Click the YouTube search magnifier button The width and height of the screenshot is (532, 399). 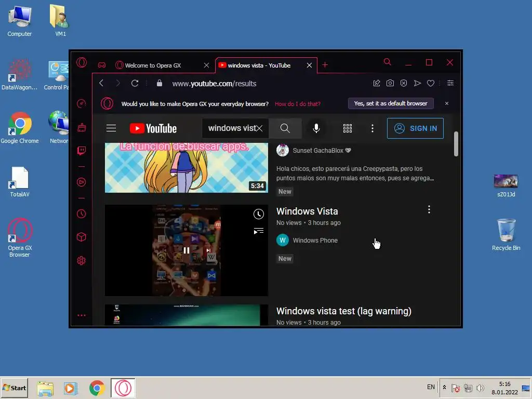(285, 128)
